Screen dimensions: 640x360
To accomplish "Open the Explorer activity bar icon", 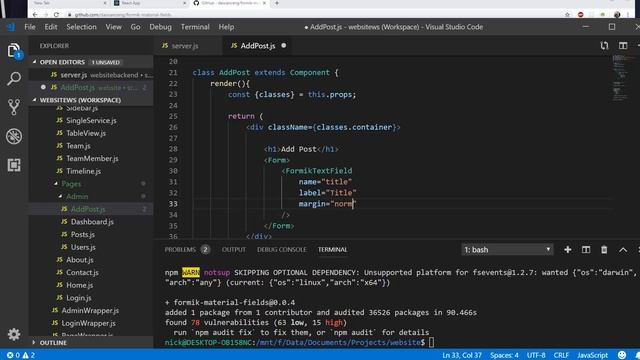I will tap(14, 51).
